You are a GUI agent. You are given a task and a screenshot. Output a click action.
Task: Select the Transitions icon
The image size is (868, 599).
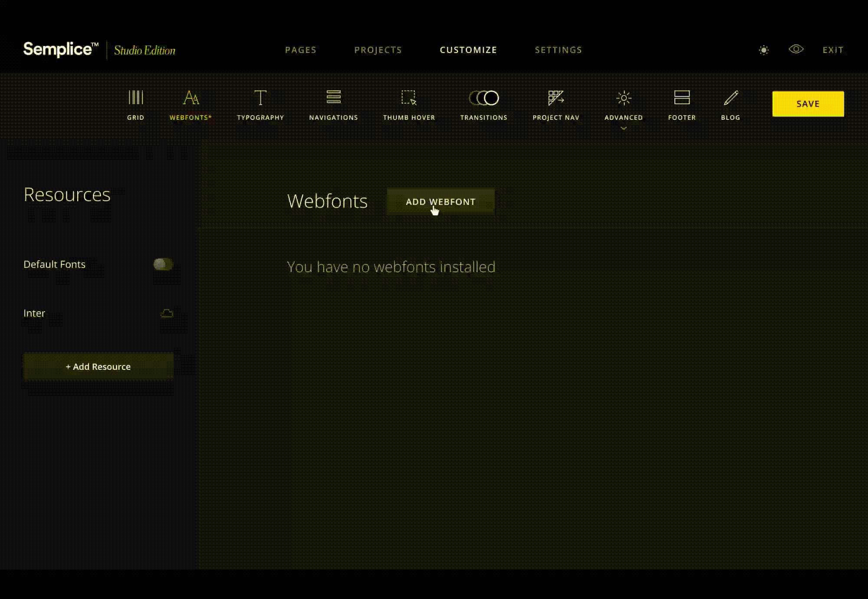(x=483, y=98)
